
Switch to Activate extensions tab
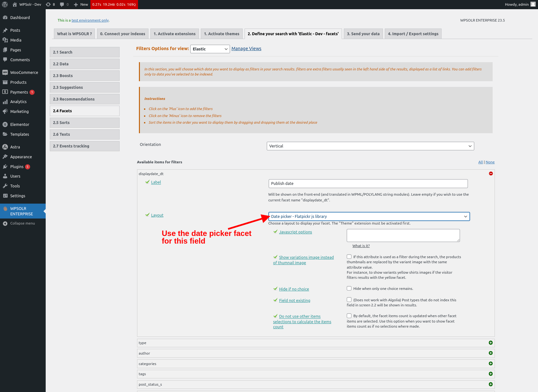tap(175, 34)
